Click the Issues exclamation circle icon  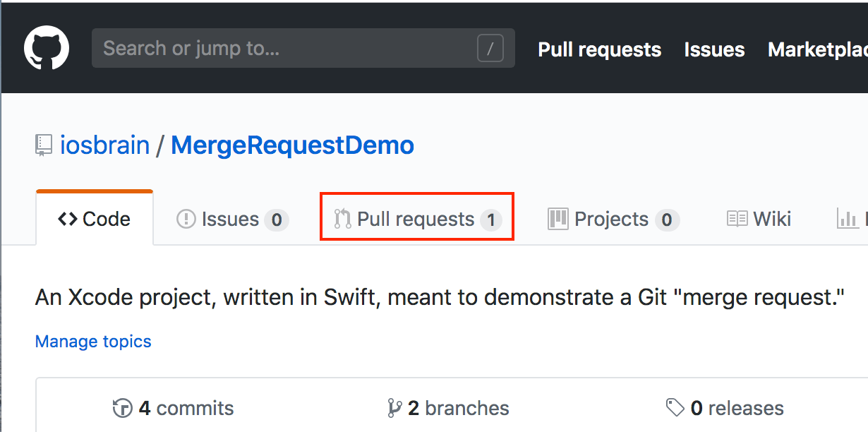click(x=186, y=220)
